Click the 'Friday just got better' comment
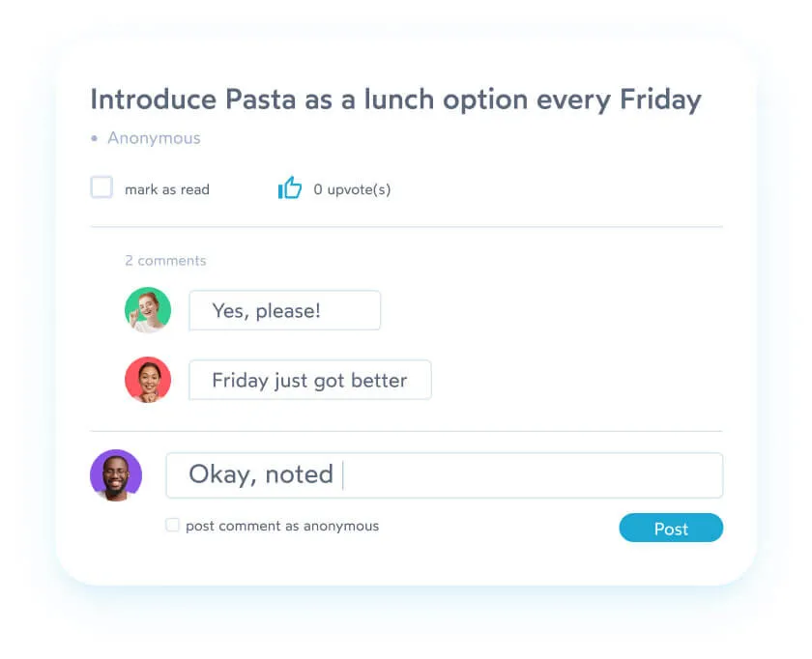 309,380
